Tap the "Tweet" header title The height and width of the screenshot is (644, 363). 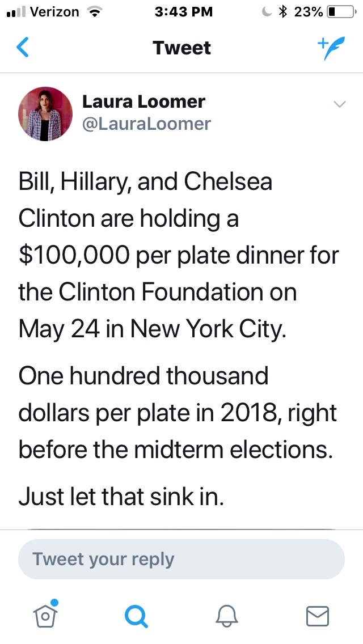click(x=182, y=48)
